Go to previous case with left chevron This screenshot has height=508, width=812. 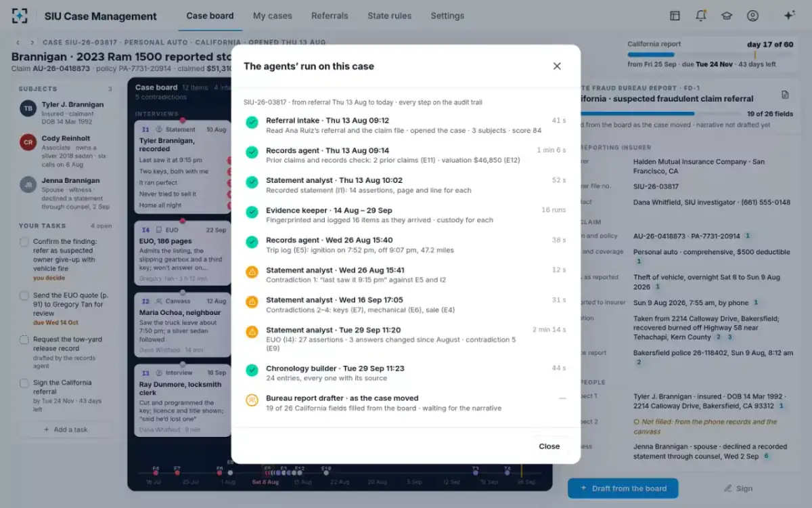tap(18, 43)
